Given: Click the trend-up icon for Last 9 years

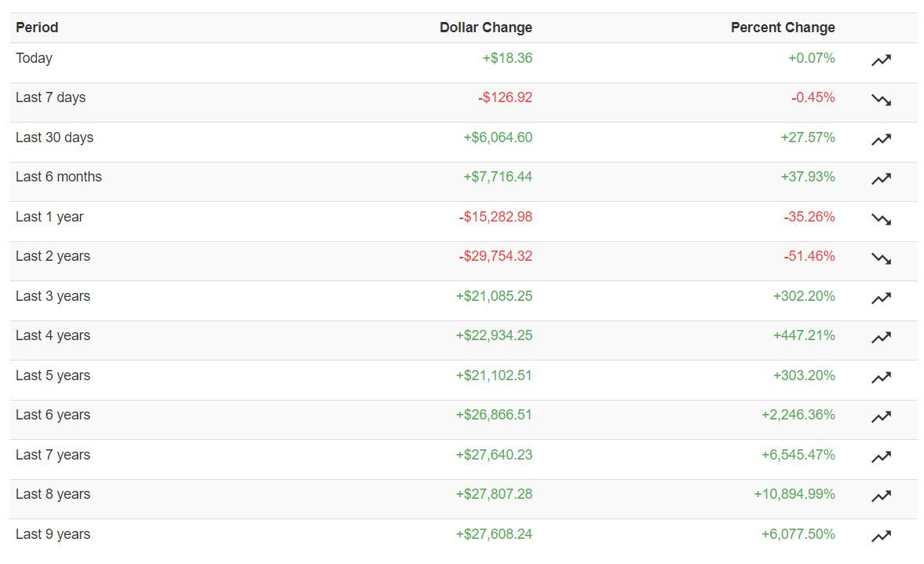Looking at the screenshot, I should (881, 537).
